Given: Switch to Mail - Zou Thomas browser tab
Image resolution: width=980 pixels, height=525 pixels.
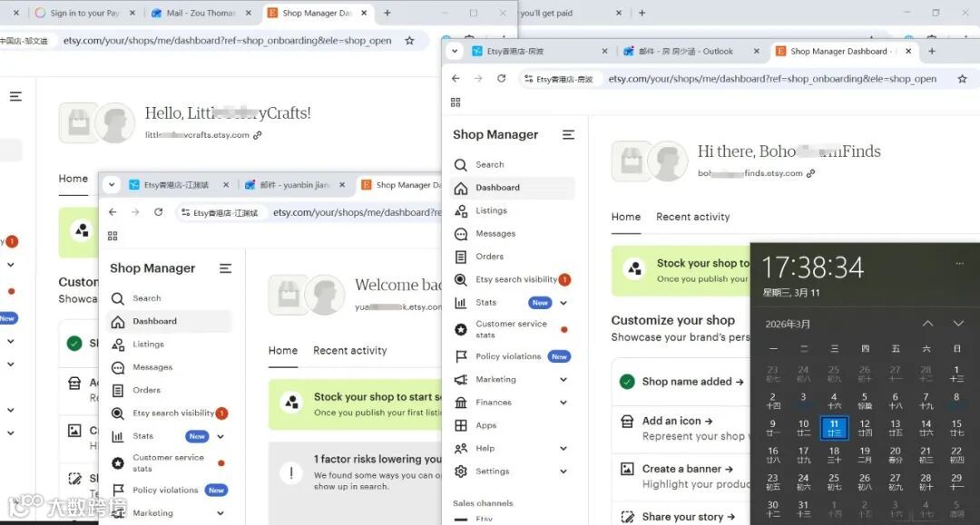Looking at the screenshot, I should 201,13.
